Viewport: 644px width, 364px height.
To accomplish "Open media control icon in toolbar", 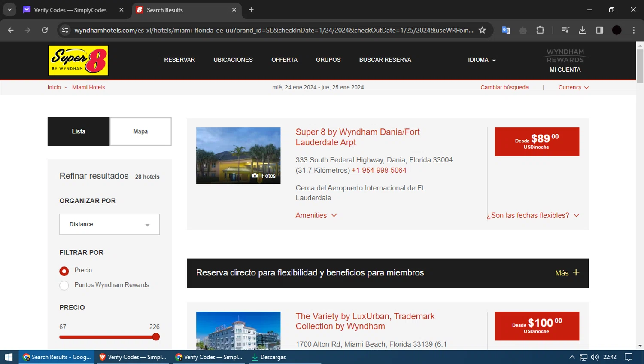I will (565, 30).
